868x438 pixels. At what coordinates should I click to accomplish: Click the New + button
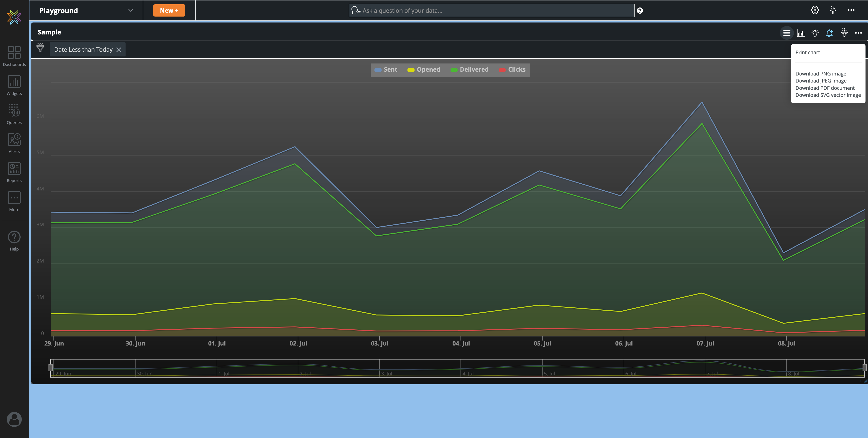(x=169, y=10)
